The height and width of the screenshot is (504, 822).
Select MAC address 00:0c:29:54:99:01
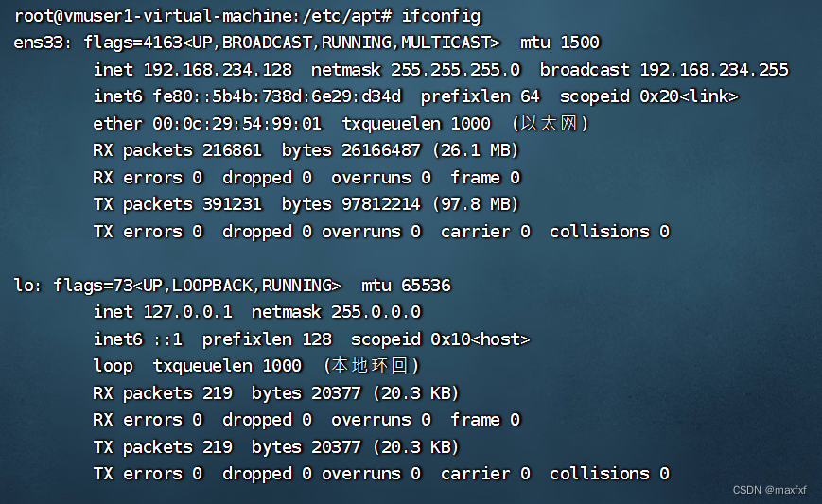pos(237,124)
